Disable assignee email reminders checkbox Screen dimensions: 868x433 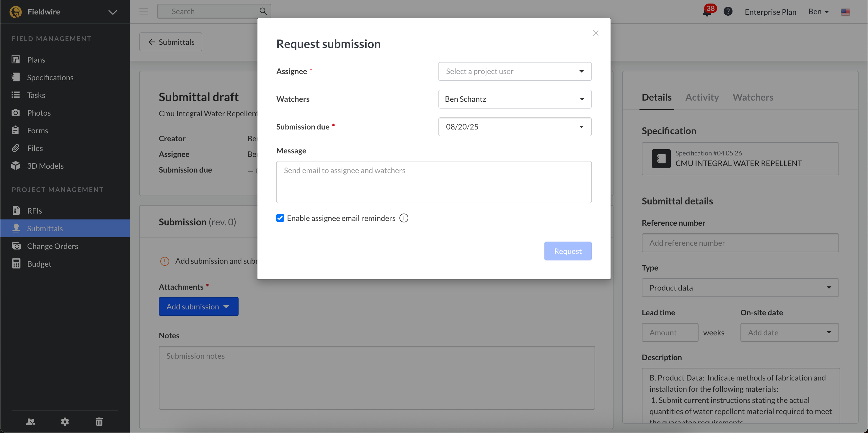(x=280, y=218)
